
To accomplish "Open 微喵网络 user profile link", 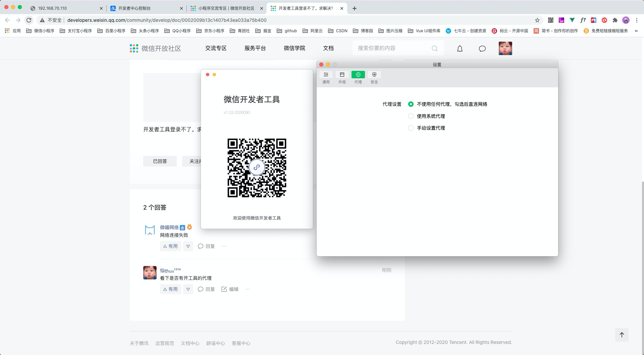I will pyautogui.click(x=169, y=227).
